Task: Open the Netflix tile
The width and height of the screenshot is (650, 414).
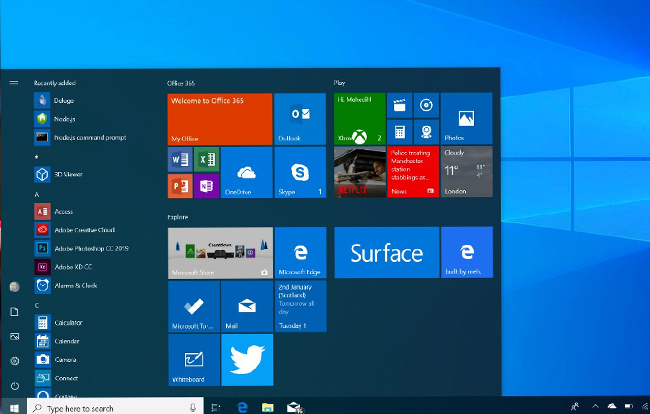Action: (x=359, y=172)
